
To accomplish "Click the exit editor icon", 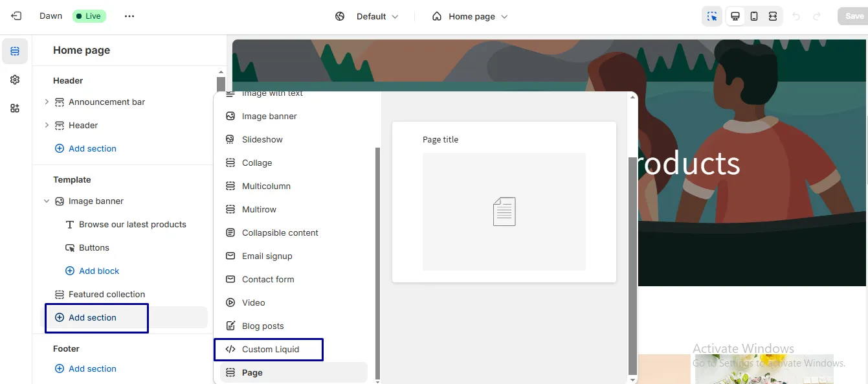I will [16, 16].
